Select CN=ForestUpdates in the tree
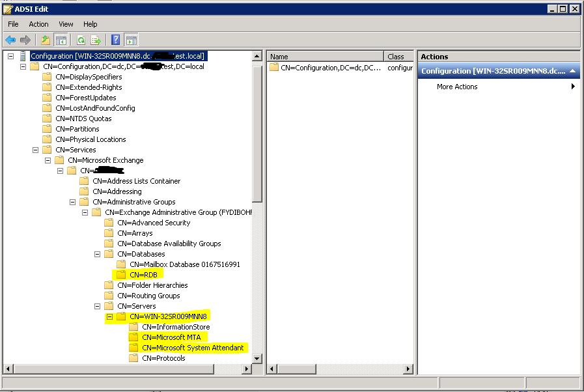Screen dimensions: 584x392 click(86, 98)
